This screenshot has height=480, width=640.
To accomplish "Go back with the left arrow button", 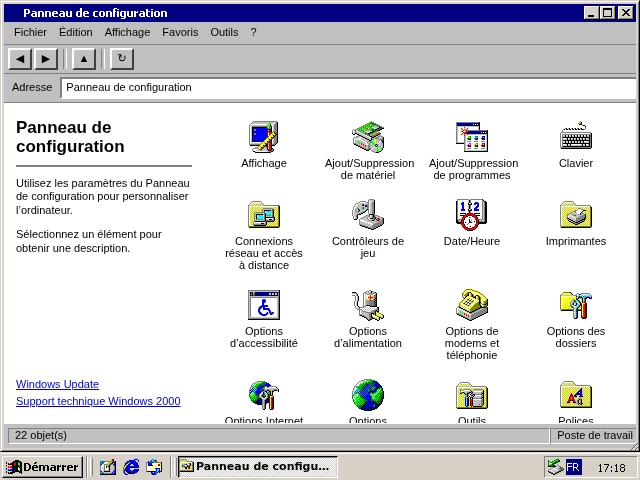I will click(20, 59).
